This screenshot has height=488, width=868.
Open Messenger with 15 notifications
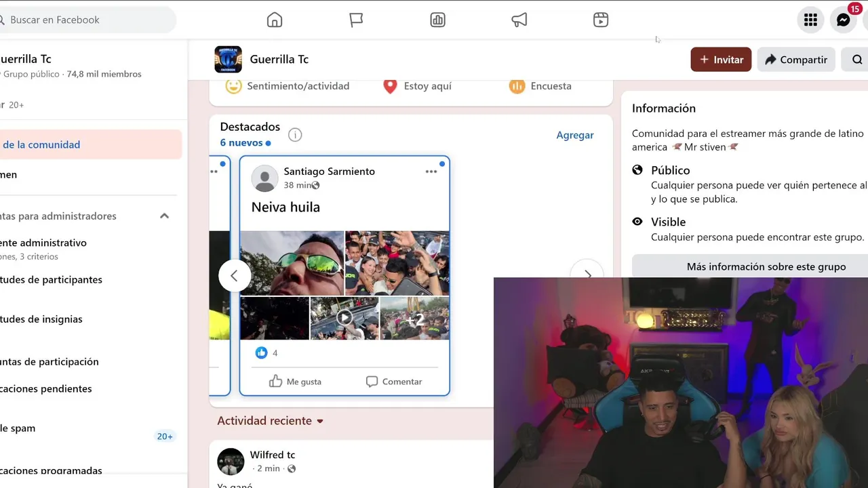(x=844, y=20)
